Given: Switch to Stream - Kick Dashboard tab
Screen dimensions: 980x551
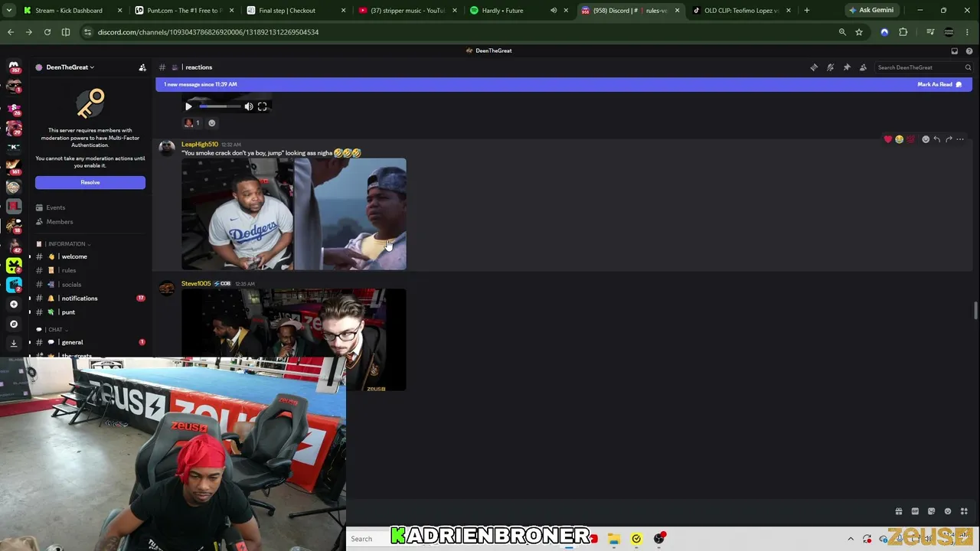Looking at the screenshot, I should [x=73, y=11].
